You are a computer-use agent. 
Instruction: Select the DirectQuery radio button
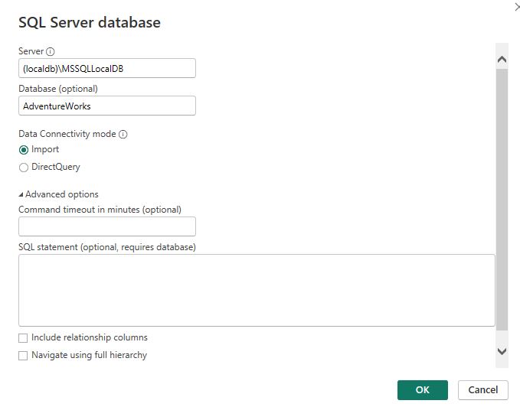point(24,168)
